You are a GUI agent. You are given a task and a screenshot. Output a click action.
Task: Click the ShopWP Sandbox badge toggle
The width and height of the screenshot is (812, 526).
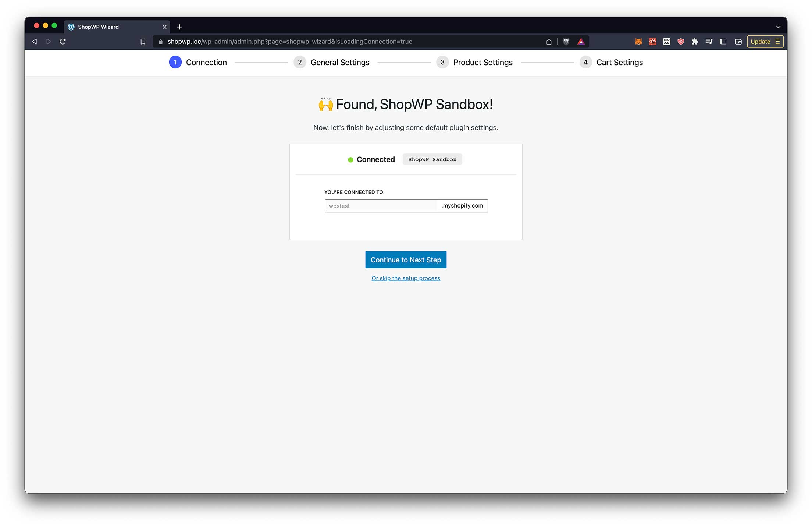[x=432, y=159]
